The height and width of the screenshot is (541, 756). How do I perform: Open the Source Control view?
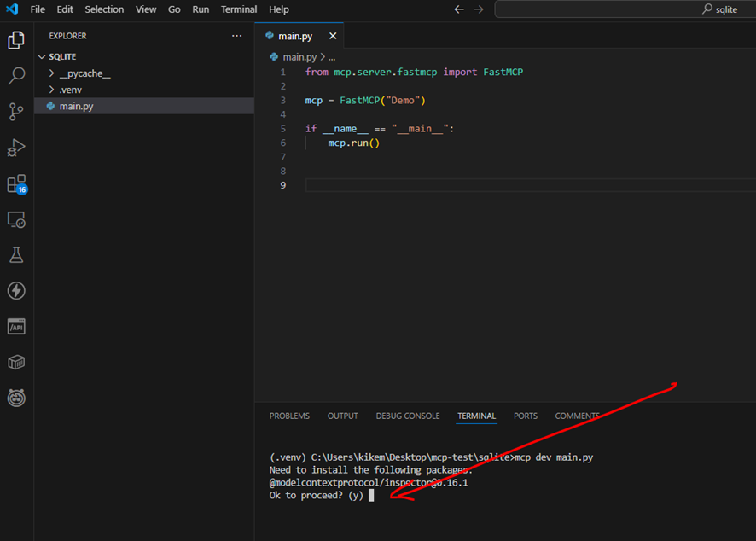pos(16,112)
